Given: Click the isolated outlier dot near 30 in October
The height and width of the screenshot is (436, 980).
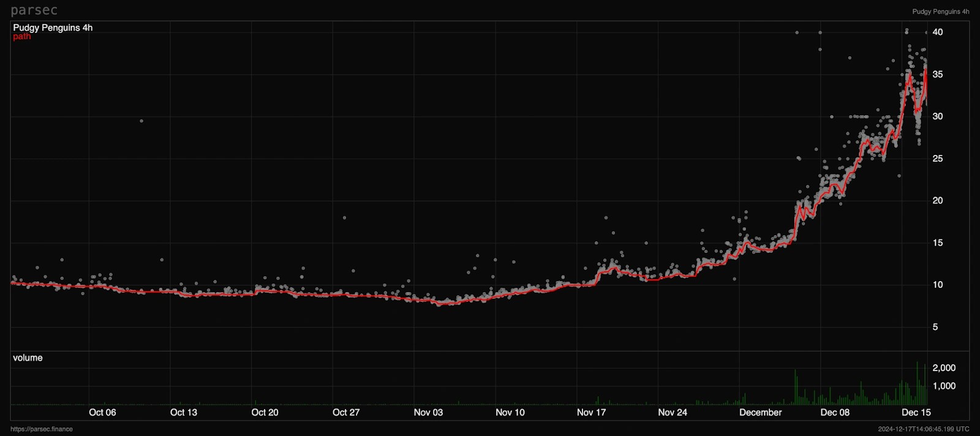Looking at the screenshot, I should pos(141,121).
